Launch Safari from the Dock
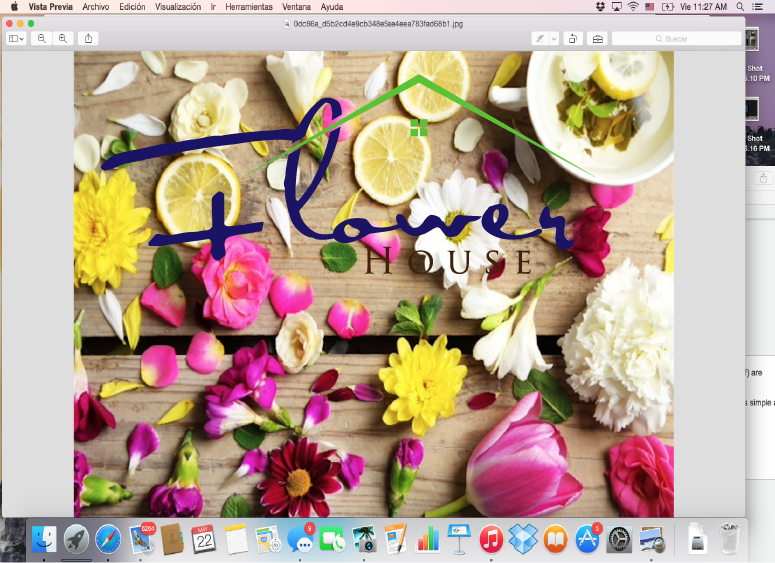 tap(108, 539)
